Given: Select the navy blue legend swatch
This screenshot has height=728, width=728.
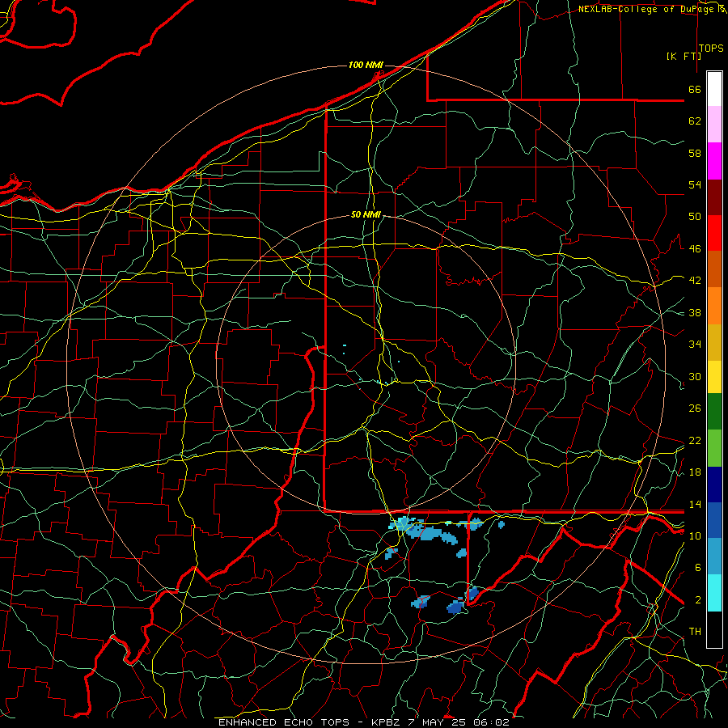Looking at the screenshot, I should tap(714, 485).
